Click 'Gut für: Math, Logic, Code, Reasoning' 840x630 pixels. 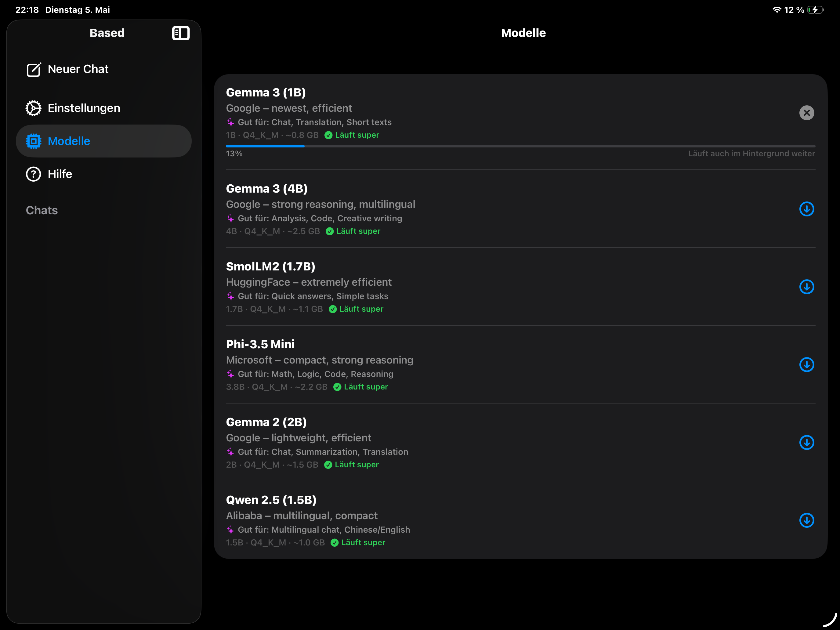[x=316, y=374]
